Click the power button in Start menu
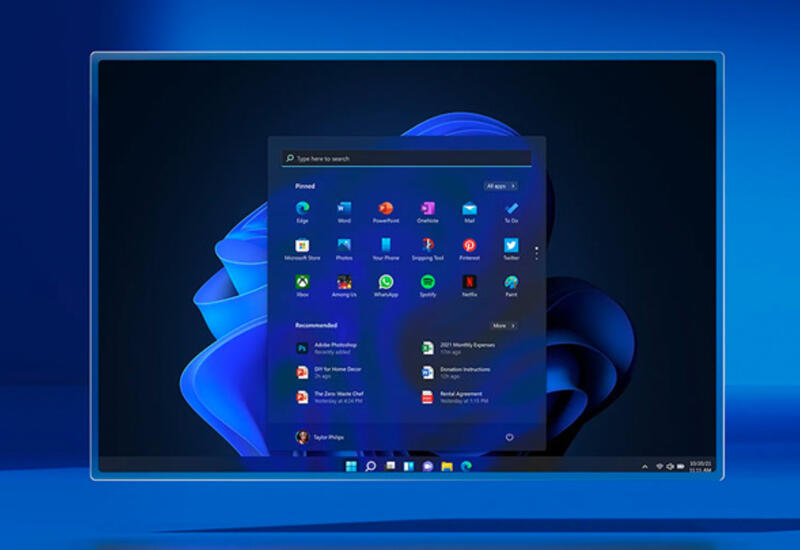Viewport: 800px width, 550px height. pos(509,437)
